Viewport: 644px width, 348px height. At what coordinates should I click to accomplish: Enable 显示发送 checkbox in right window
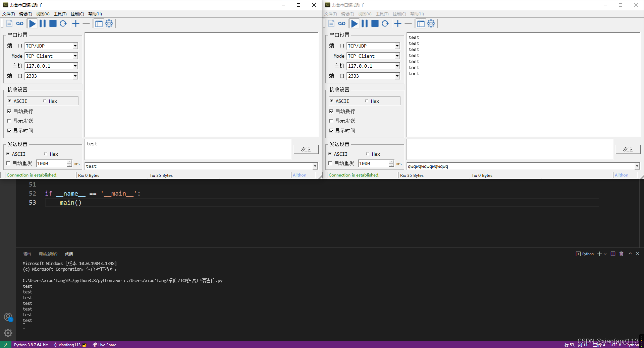(x=331, y=121)
